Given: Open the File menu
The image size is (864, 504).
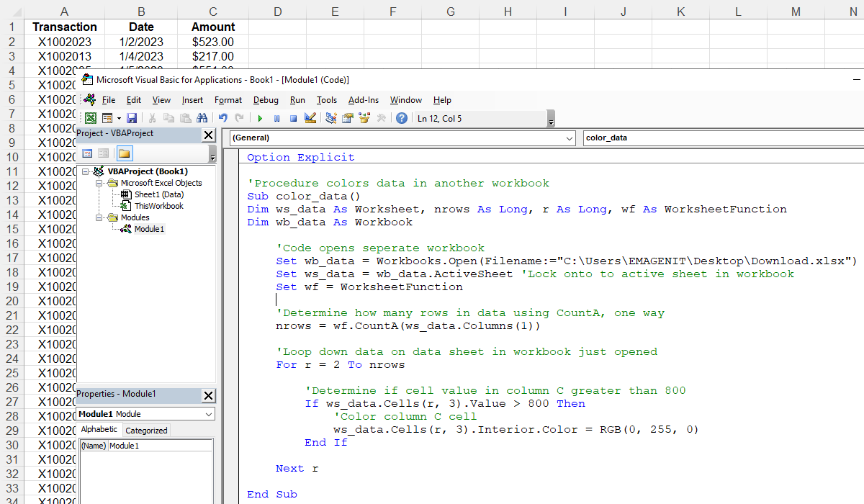Looking at the screenshot, I should pyautogui.click(x=109, y=100).
